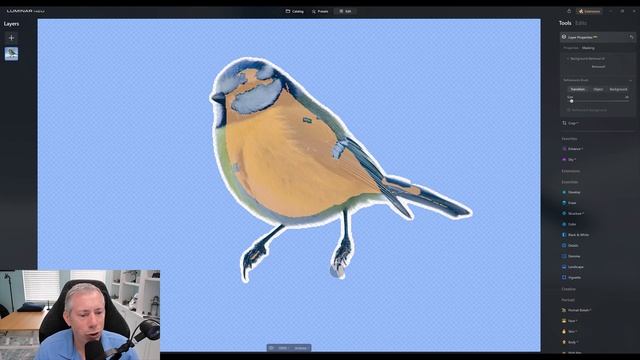The height and width of the screenshot is (360, 640).
Task: Collapse the Layer Properties tool header
Action: (x=598, y=37)
